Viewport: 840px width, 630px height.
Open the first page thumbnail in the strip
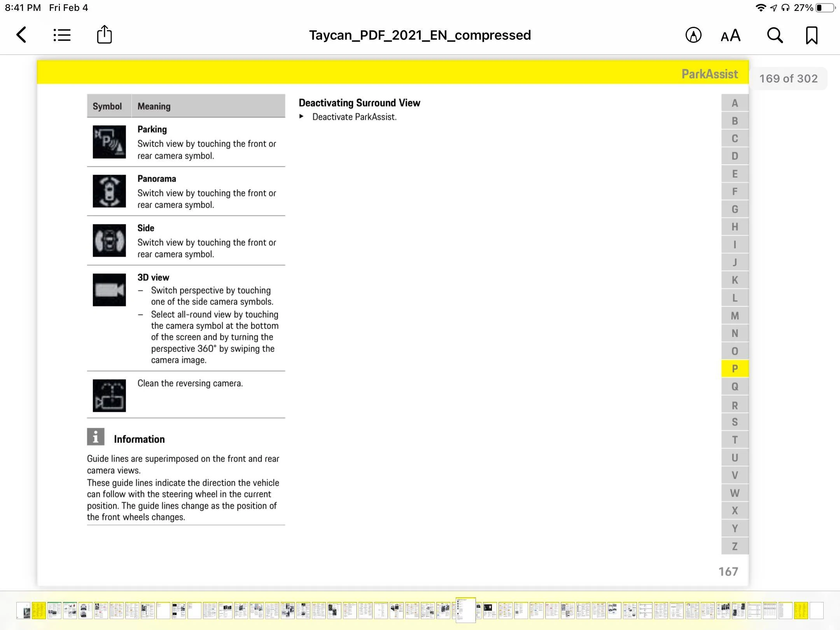(x=24, y=611)
